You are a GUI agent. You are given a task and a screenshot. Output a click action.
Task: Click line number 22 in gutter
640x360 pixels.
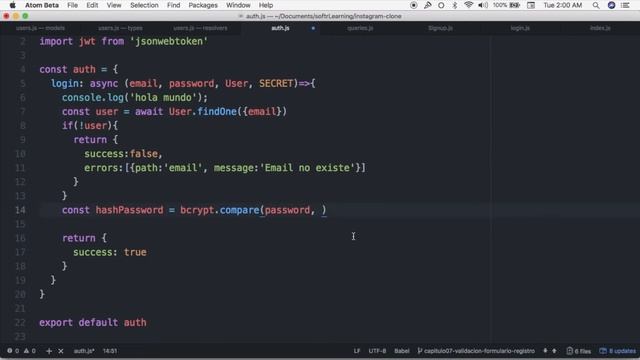point(20,322)
